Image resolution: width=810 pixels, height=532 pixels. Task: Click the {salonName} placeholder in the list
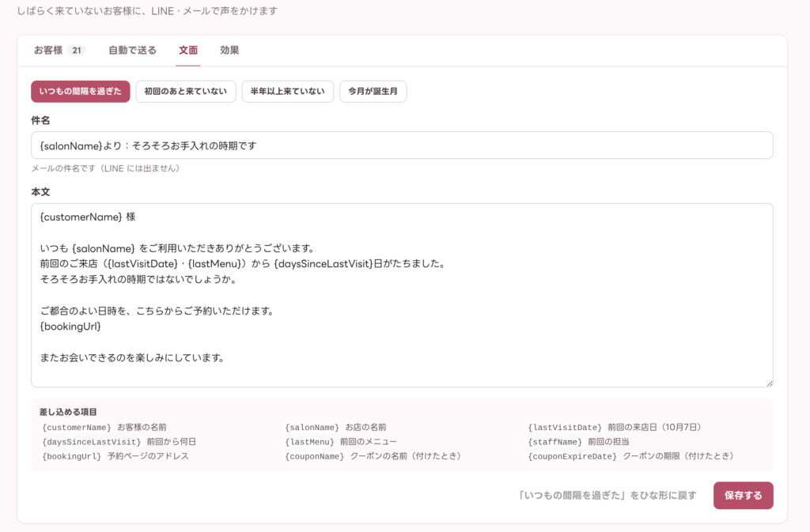[x=312, y=427]
